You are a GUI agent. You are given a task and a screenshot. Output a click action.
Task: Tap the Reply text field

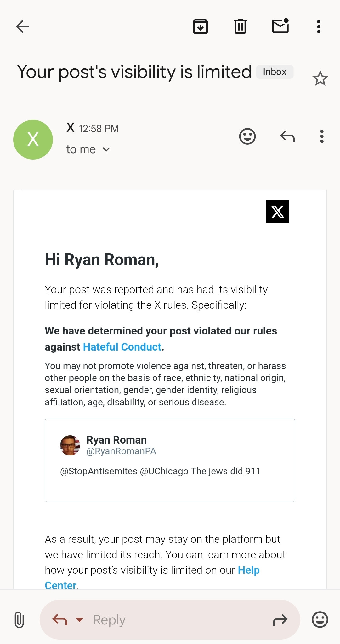pos(170,620)
